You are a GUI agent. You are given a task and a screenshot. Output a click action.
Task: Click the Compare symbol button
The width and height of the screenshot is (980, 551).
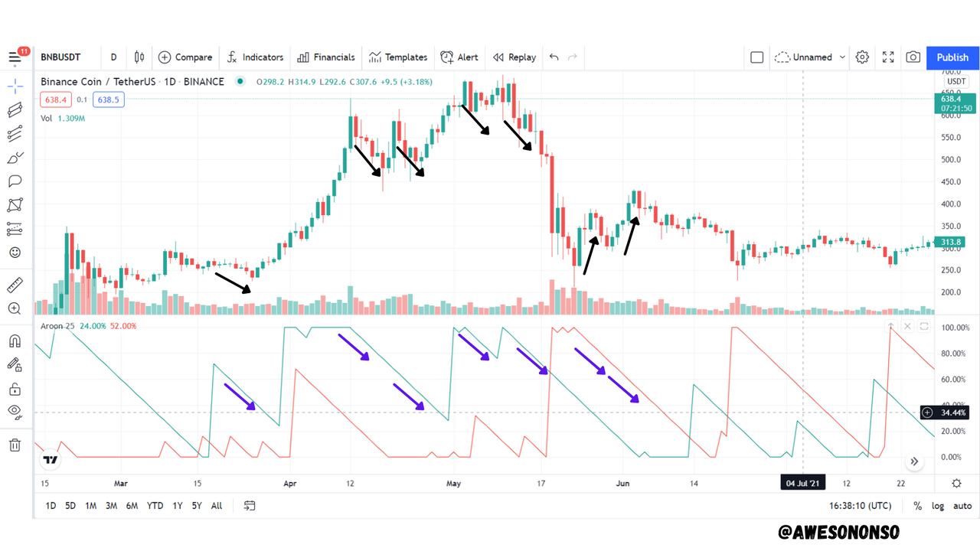pyautogui.click(x=185, y=57)
